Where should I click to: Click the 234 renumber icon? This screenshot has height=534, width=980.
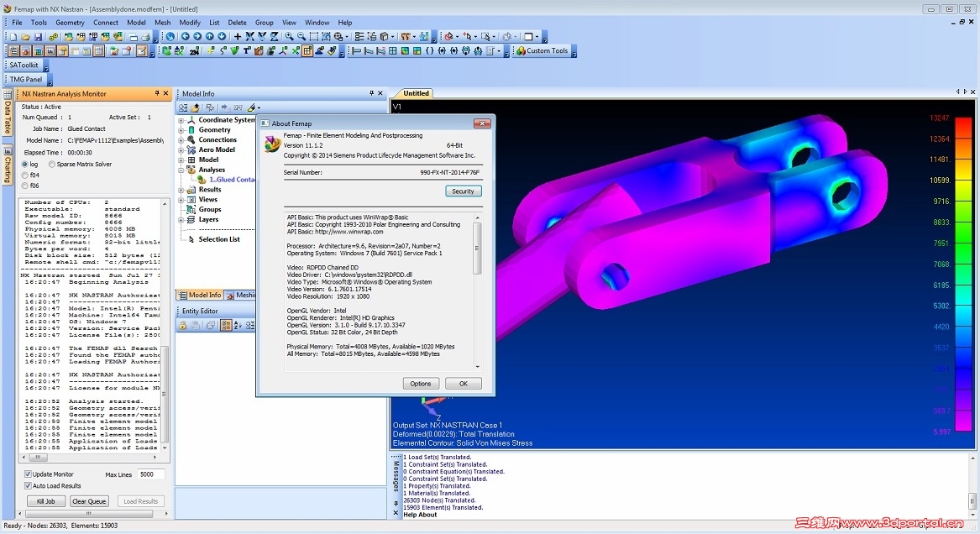click(x=194, y=51)
